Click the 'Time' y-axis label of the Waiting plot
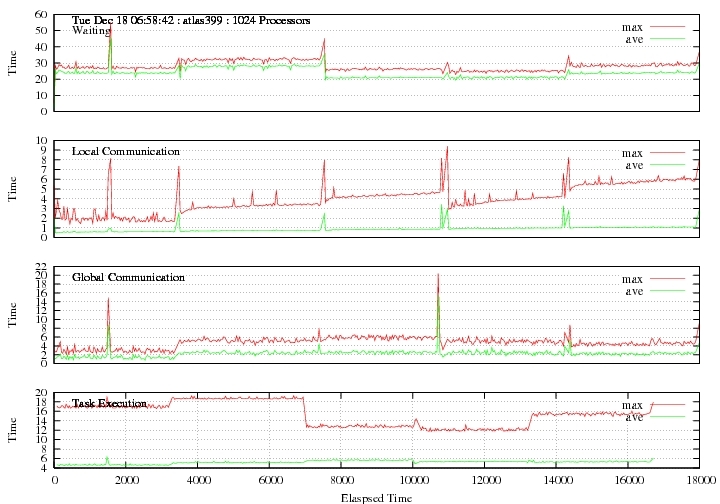The image size is (720, 504). click(x=12, y=63)
